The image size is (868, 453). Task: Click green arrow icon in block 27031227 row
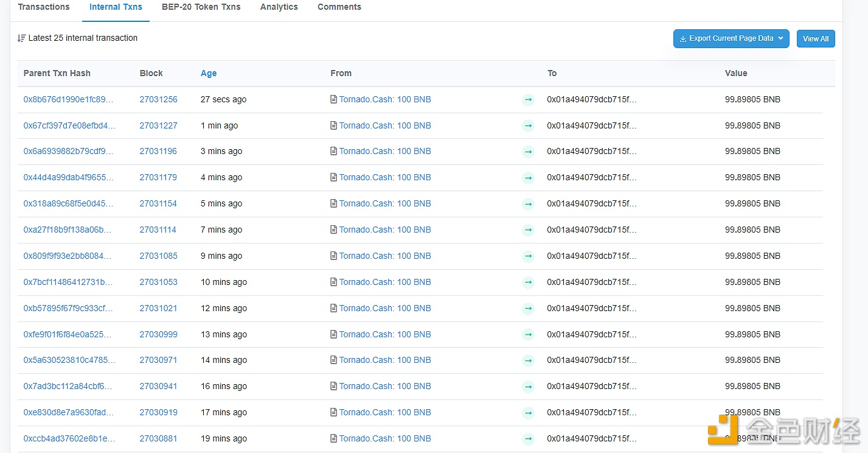528,125
